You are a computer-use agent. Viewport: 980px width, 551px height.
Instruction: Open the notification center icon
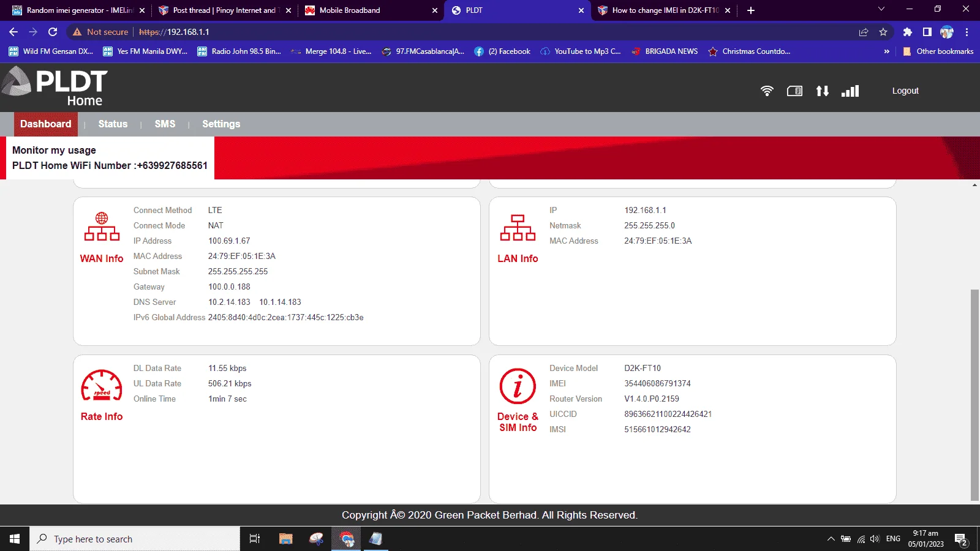pos(961,539)
